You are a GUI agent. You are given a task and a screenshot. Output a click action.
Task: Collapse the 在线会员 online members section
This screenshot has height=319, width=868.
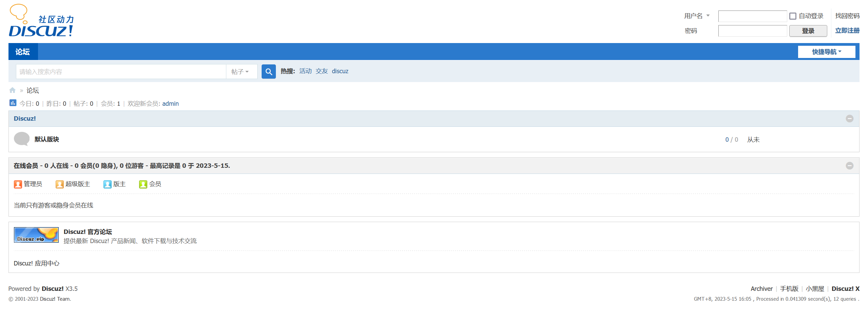(x=849, y=166)
